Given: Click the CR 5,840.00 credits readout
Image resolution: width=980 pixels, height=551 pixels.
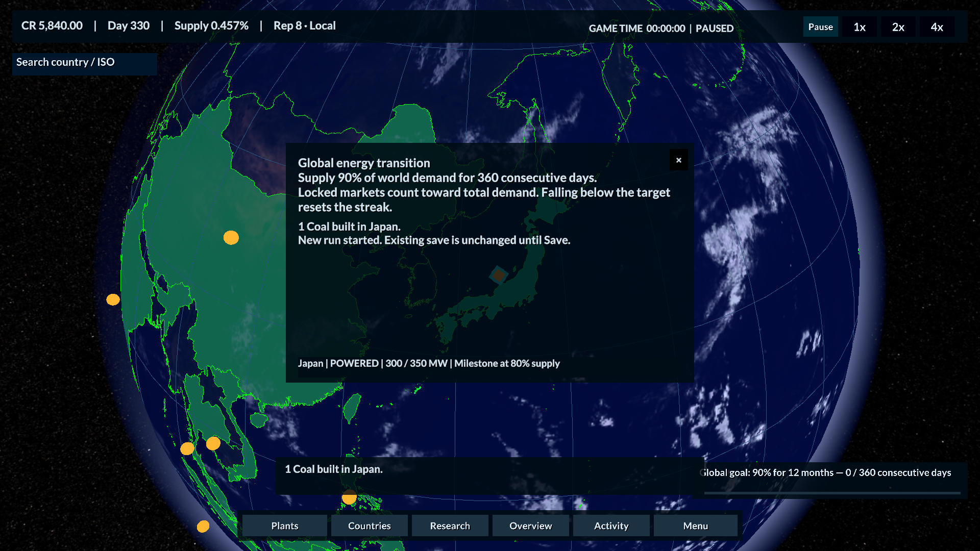Looking at the screenshot, I should [52, 26].
